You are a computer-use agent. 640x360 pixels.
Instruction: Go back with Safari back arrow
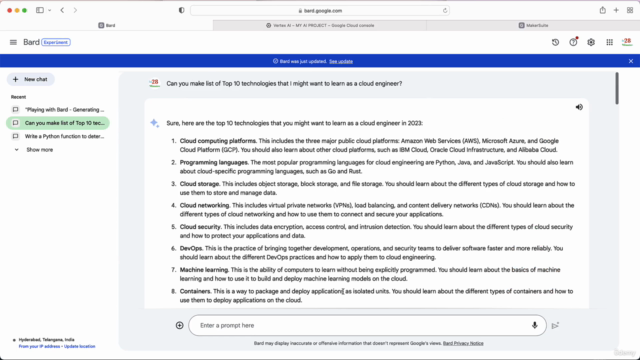click(62, 10)
